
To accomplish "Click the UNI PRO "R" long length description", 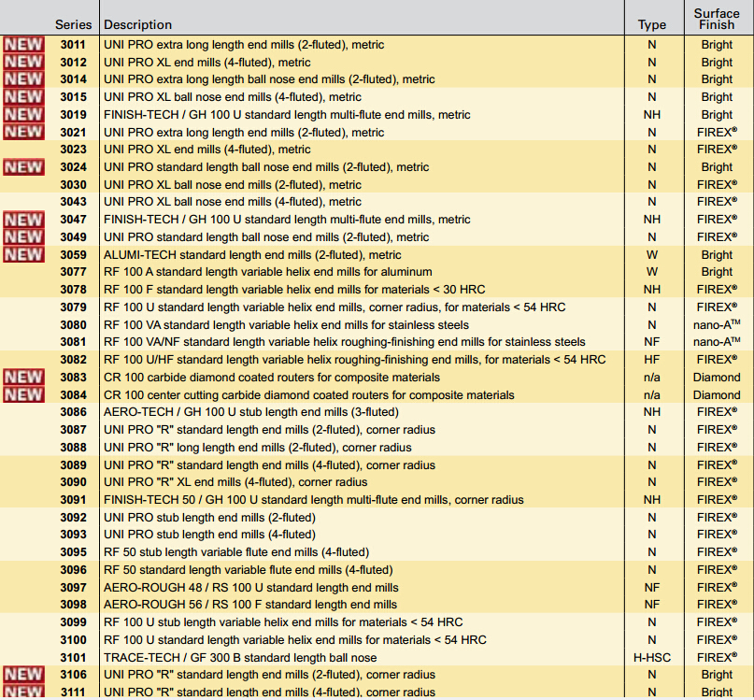I will pos(258,448).
